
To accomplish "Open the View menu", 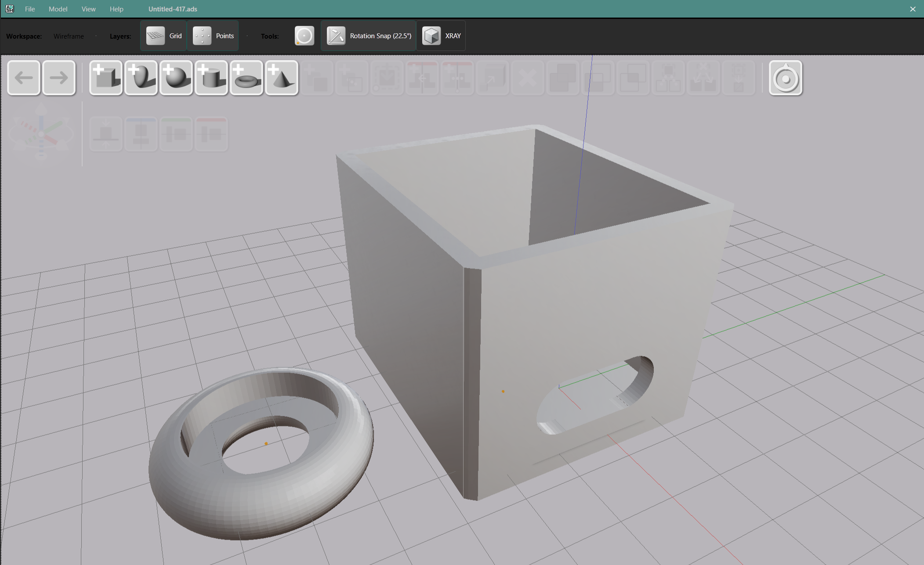I will [88, 8].
